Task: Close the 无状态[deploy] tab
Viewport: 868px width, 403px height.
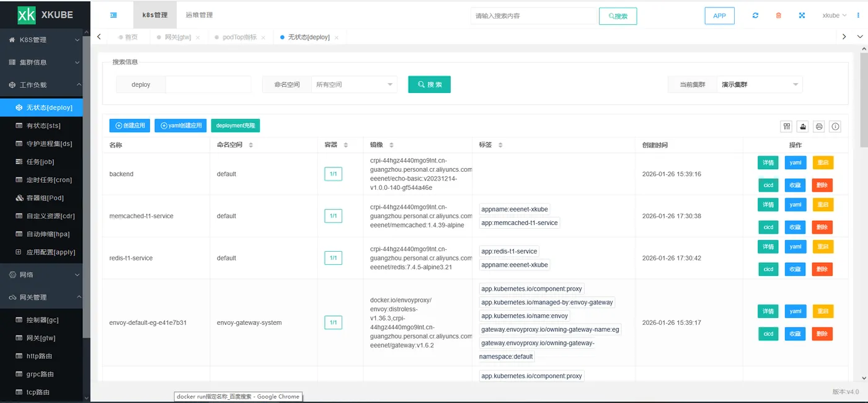Action: point(337,38)
